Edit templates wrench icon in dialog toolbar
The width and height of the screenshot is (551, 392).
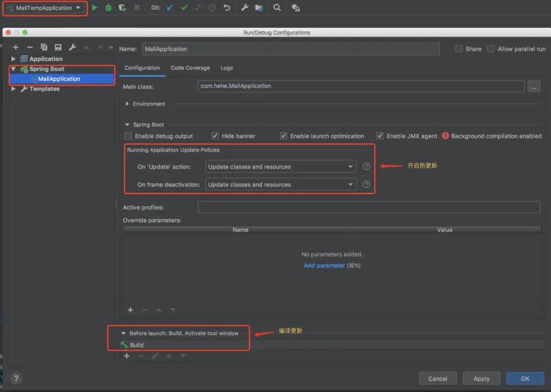click(72, 47)
